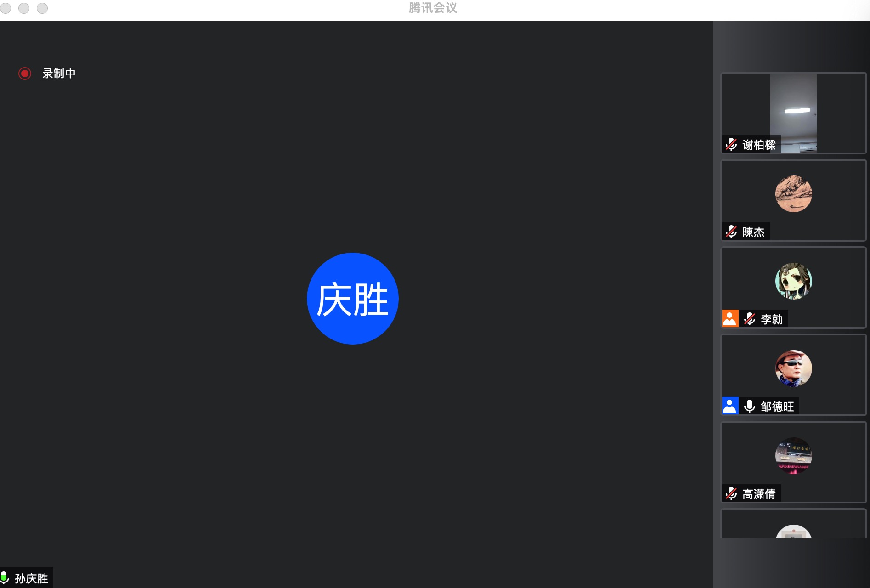
Task: Click the 孙庆胜 speaker name label
Action: coord(31,578)
